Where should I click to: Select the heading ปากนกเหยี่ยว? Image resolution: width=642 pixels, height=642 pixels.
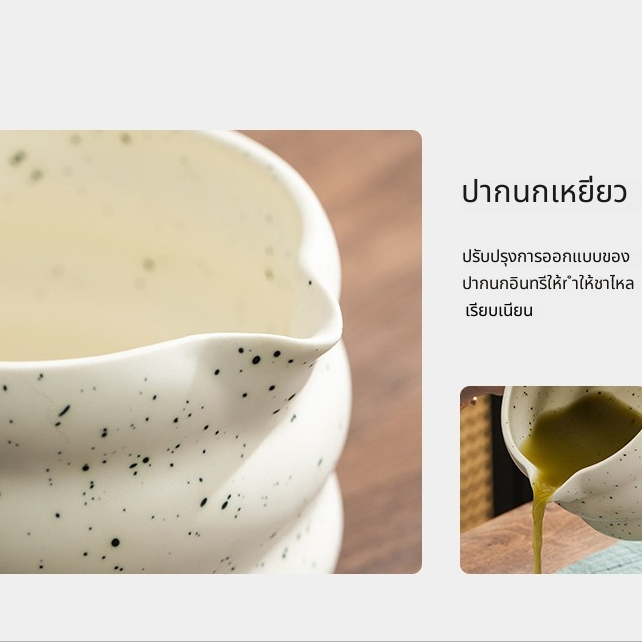[544, 192]
